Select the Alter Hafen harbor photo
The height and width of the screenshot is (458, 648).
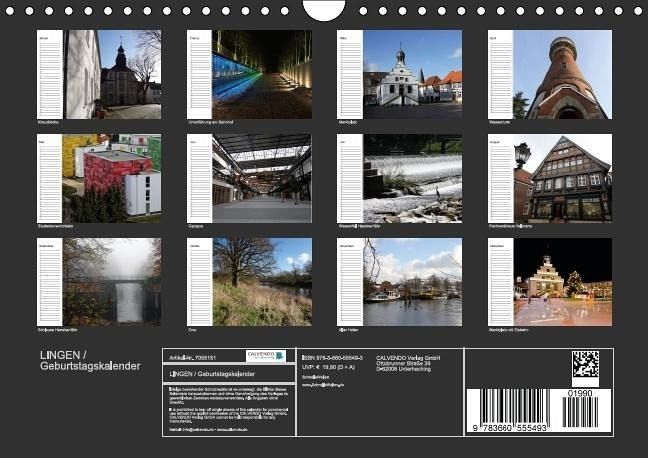coord(412,281)
